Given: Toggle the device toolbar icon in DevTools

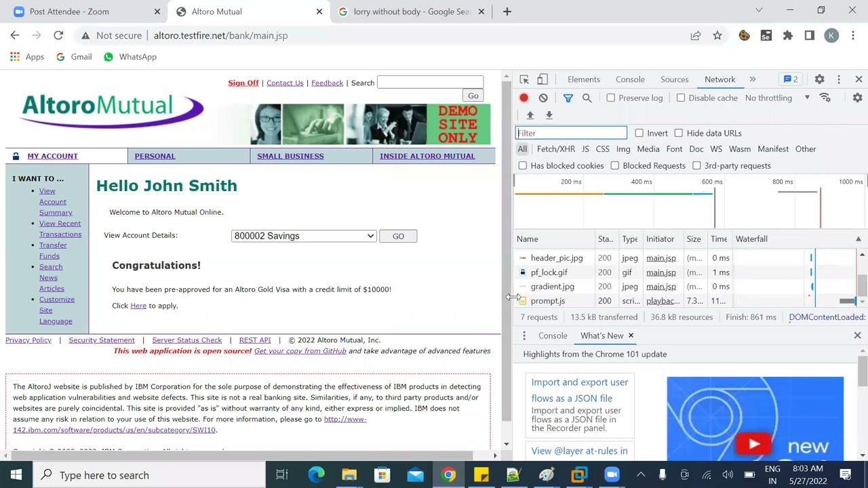Looking at the screenshot, I should [542, 79].
